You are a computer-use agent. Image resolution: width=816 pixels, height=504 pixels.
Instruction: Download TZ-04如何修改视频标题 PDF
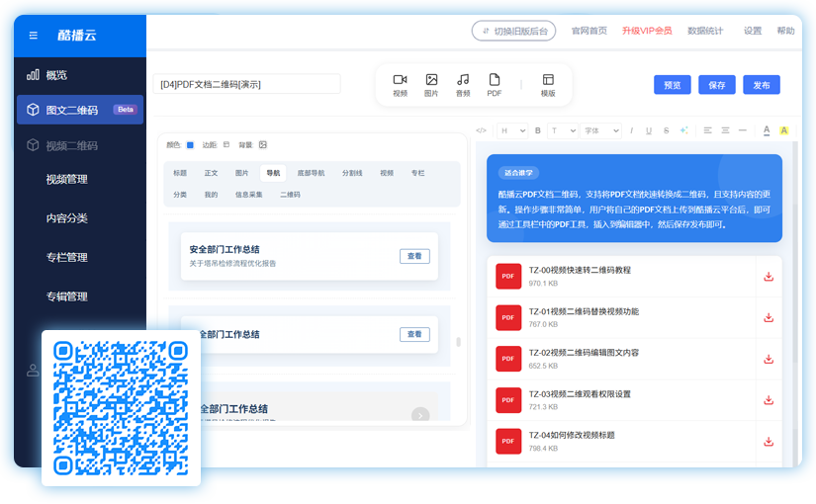769,442
